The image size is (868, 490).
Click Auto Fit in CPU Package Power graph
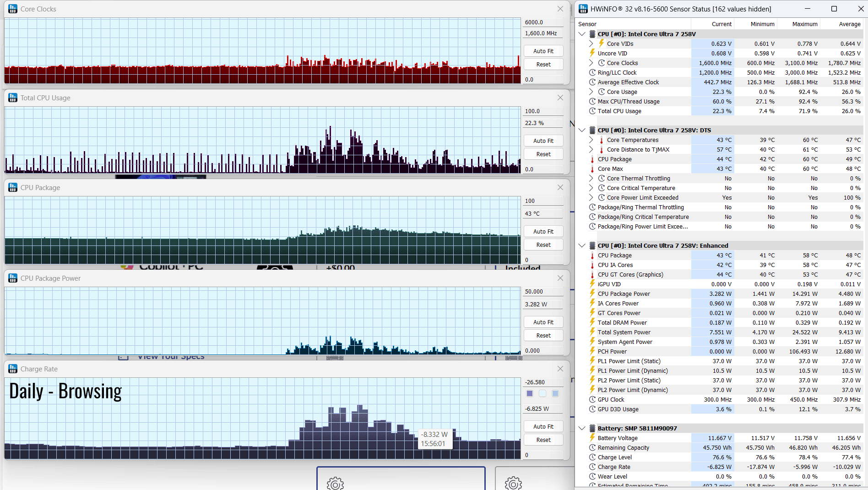coord(543,322)
